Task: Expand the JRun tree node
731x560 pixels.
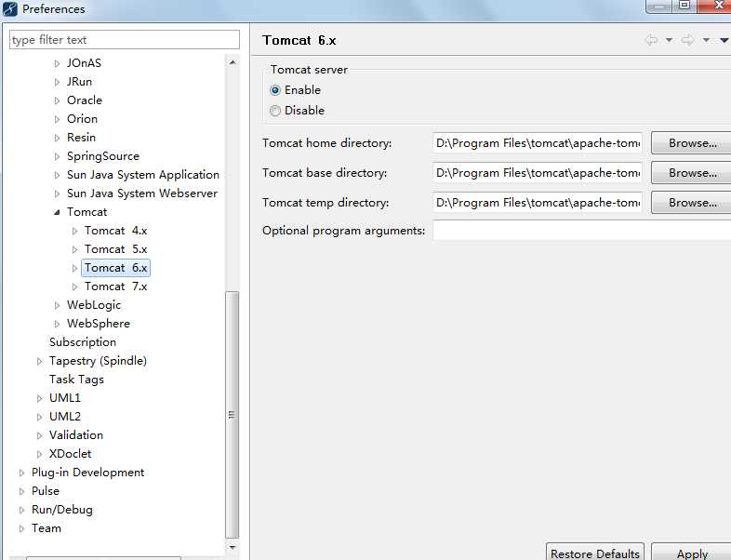Action: click(57, 82)
